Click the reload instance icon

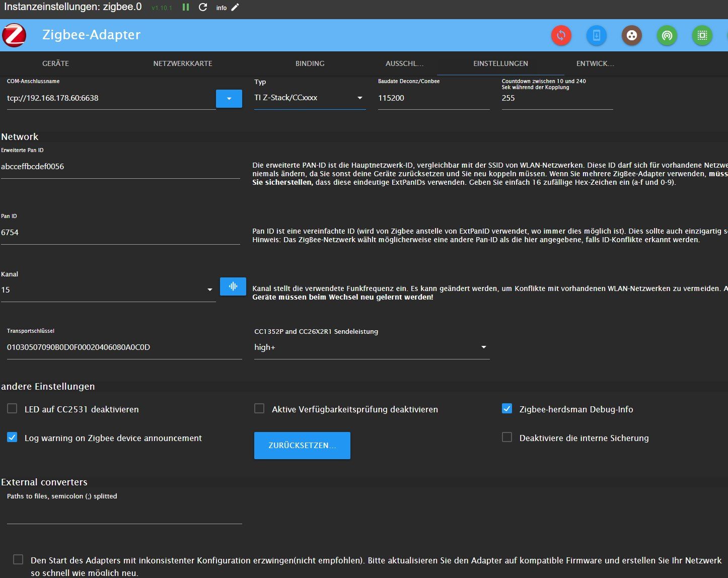pos(203,8)
